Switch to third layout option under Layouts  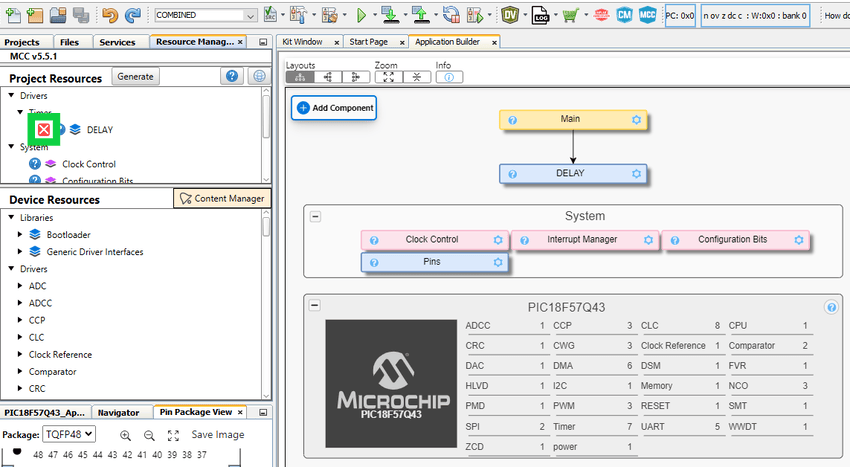(x=355, y=77)
